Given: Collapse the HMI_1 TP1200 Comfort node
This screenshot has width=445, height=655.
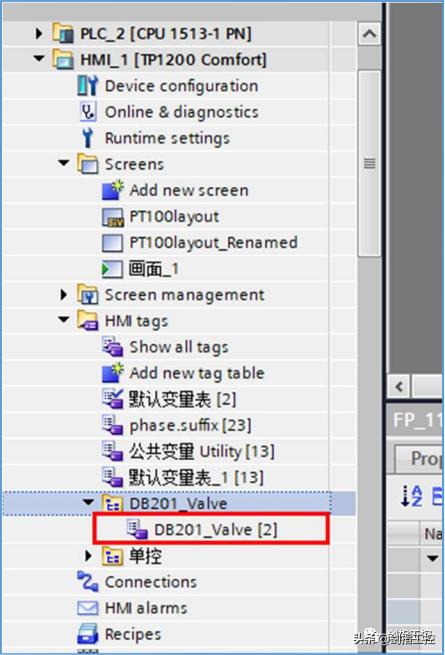Looking at the screenshot, I should (x=39, y=59).
